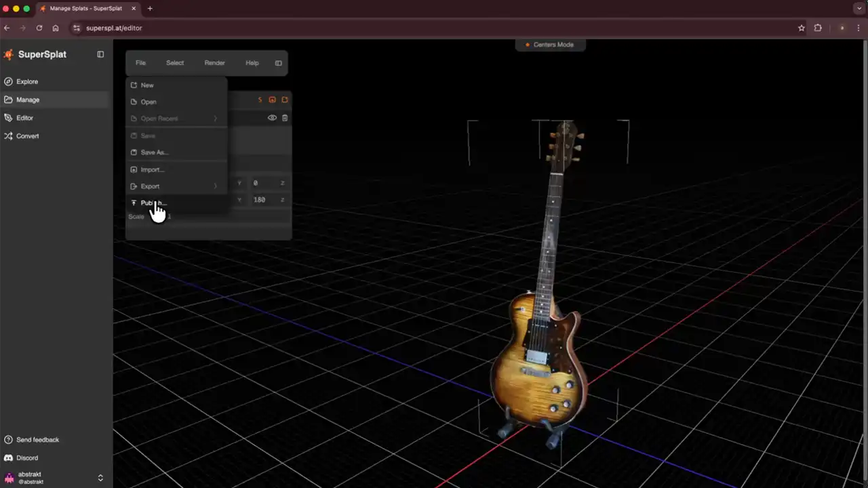Screen dimensions: 868x488
Task: Open the Explore compass icon
Action: 9,81
